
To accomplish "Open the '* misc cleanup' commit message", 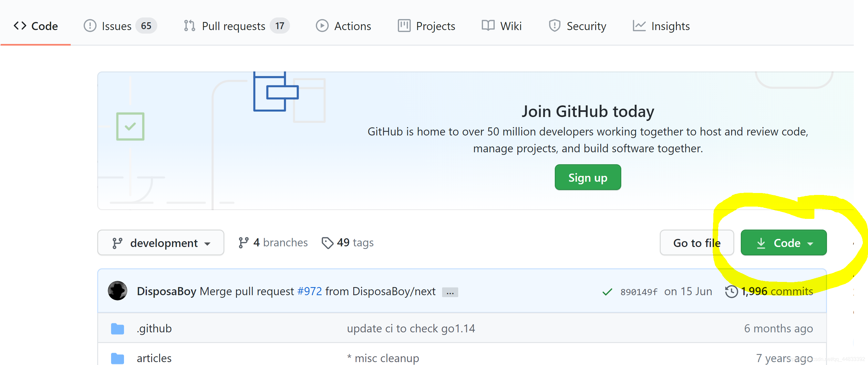I will click(383, 358).
